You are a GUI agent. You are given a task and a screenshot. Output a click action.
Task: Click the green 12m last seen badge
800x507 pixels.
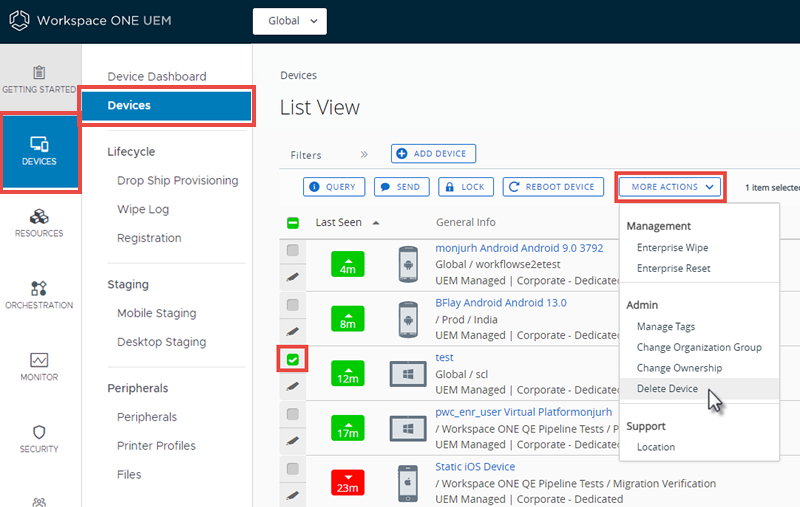click(x=347, y=373)
